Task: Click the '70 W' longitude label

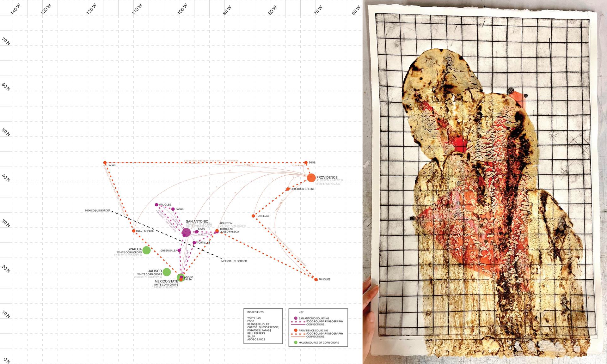Action: click(318, 10)
